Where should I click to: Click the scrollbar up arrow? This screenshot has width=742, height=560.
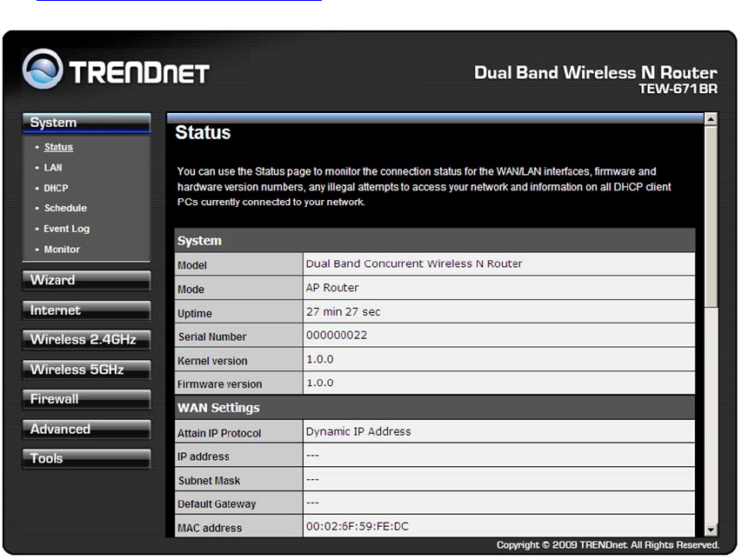[711, 119]
